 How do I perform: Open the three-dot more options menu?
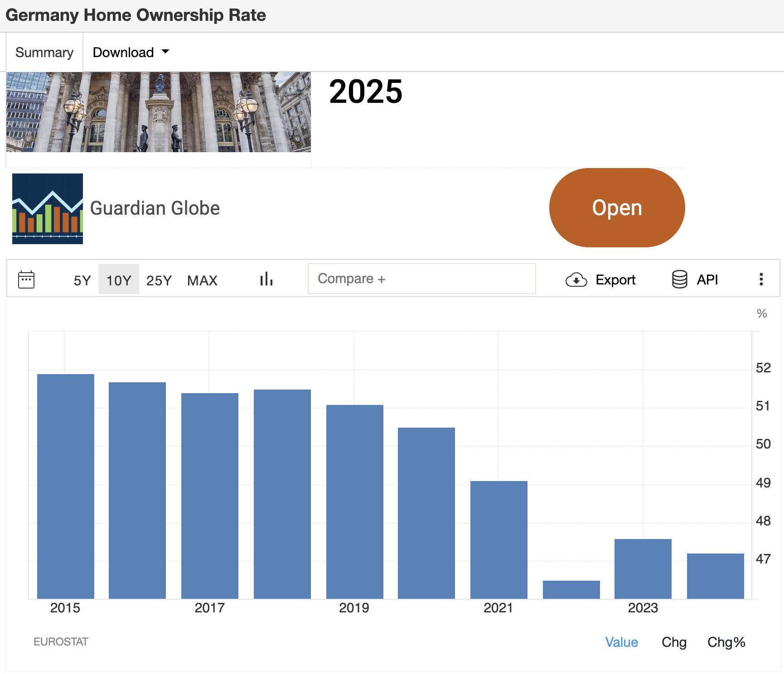pyautogui.click(x=761, y=279)
